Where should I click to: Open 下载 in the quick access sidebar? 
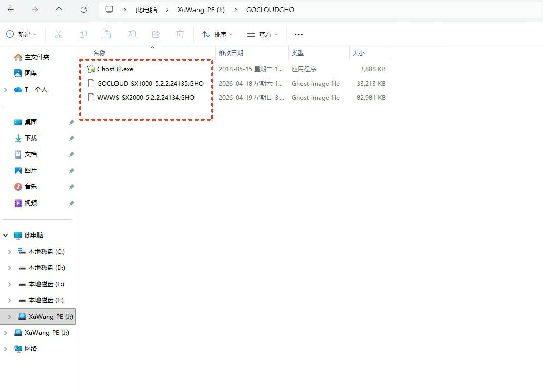(31, 138)
